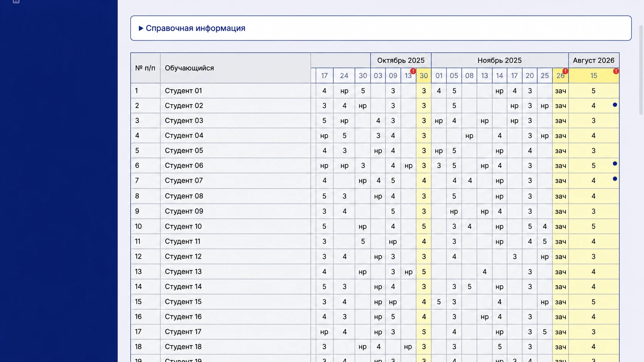This screenshot has width=644, height=362.
Task: Click blue dot marker in Студент 06 row
Action: pyautogui.click(x=615, y=163)
